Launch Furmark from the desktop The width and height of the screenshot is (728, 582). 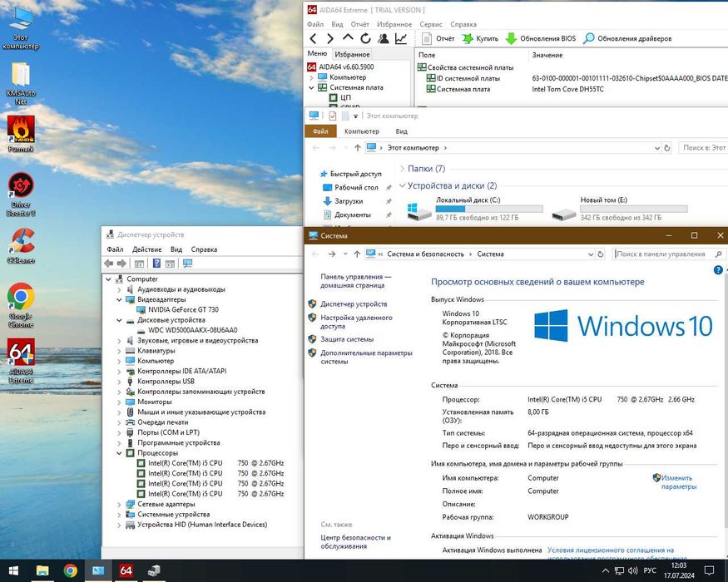(21, 135)
